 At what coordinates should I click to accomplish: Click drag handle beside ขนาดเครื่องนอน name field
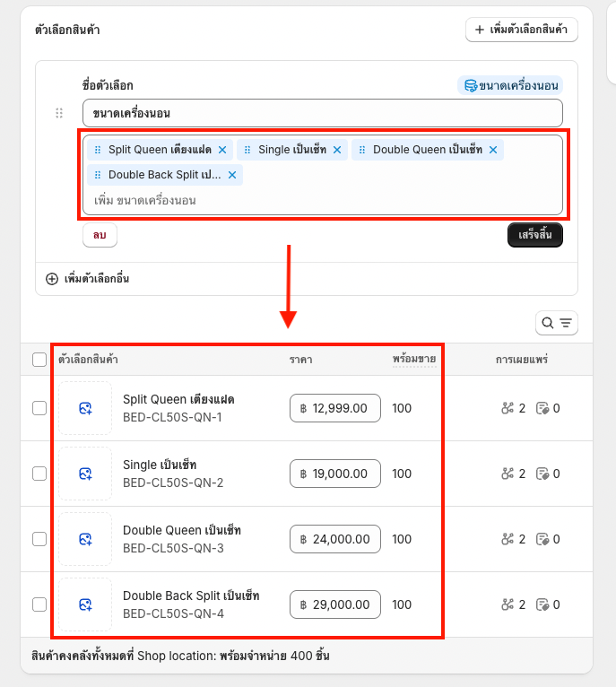[x=59, y=114]
